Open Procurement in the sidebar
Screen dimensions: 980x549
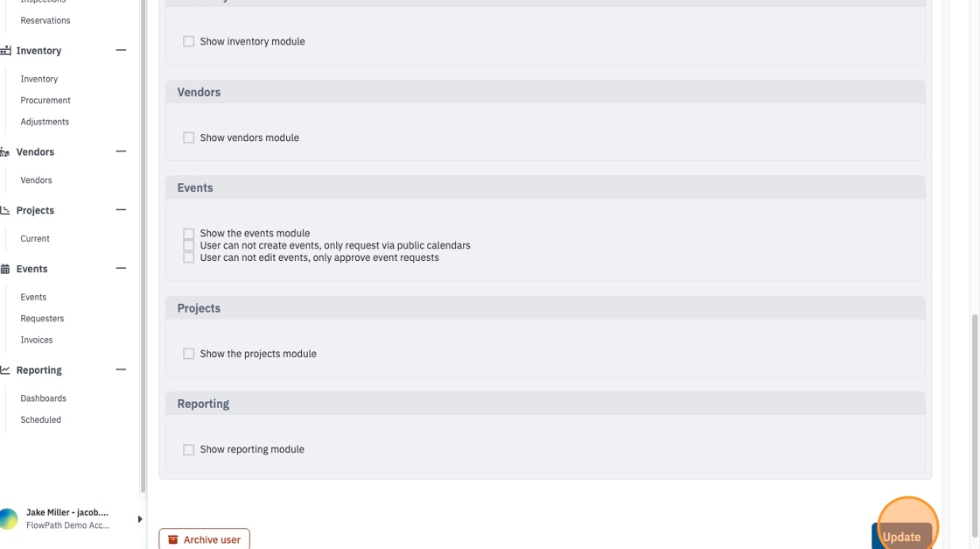[45, 100]
